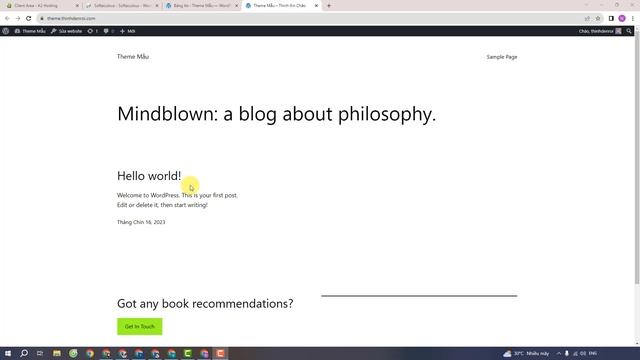This screenshot has height=360, width=640.
Task: Toggle the browser side panel icon
Action: point(611,18)
